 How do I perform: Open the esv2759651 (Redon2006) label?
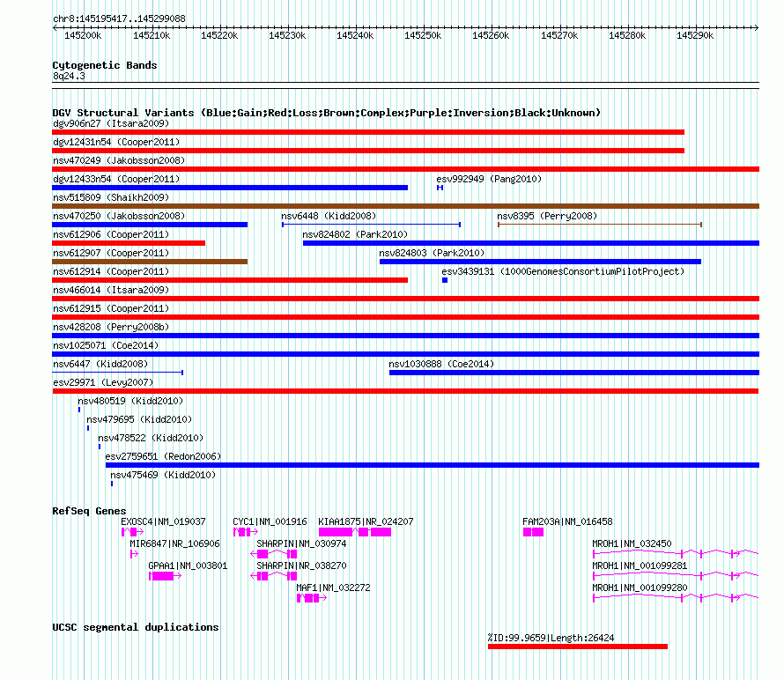tap(163, 456)
